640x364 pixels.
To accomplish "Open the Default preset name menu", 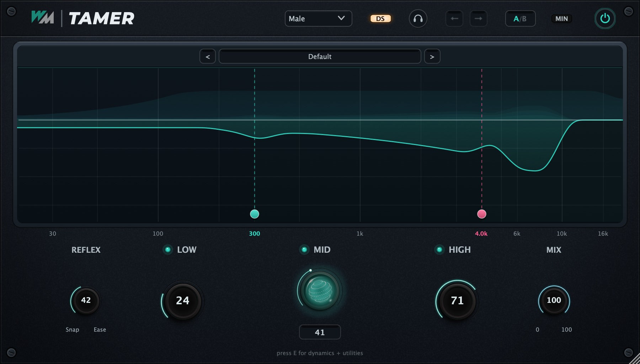I will [320, 57].
